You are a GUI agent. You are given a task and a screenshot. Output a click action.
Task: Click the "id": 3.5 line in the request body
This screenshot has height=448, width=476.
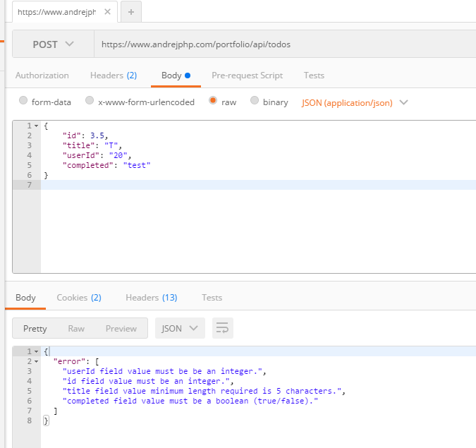coord(85,135)
